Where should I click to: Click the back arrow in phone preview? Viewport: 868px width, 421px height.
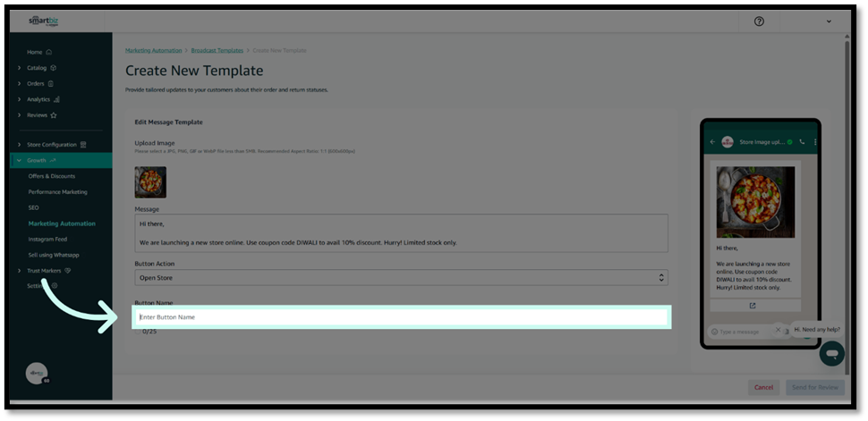712,142
